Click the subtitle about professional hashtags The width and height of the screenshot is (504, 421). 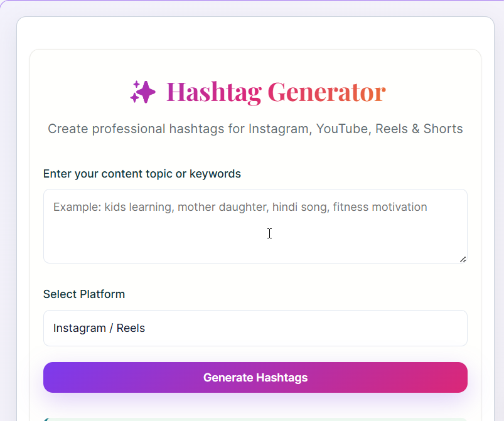click(255, 129)
